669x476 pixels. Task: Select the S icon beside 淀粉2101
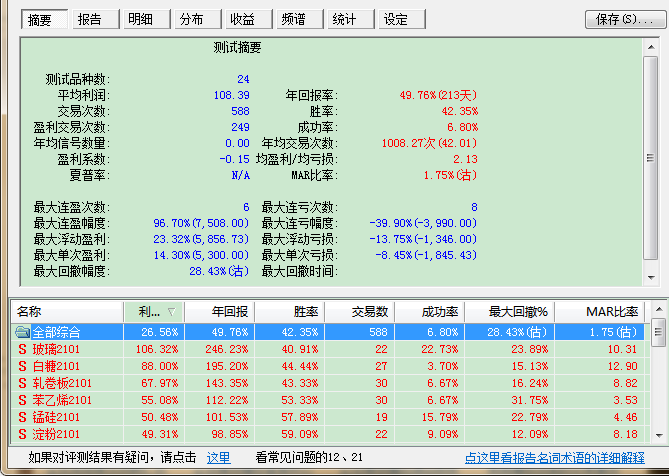coord(22,434)
